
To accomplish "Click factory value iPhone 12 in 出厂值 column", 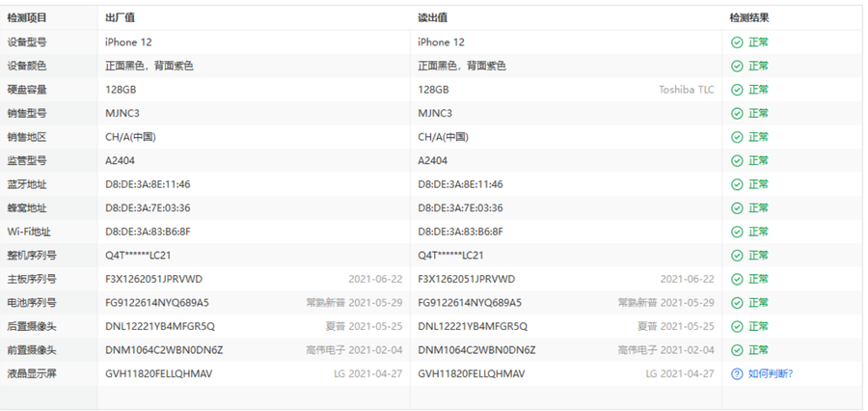I will pyautogui.click(x=128, y=42).
